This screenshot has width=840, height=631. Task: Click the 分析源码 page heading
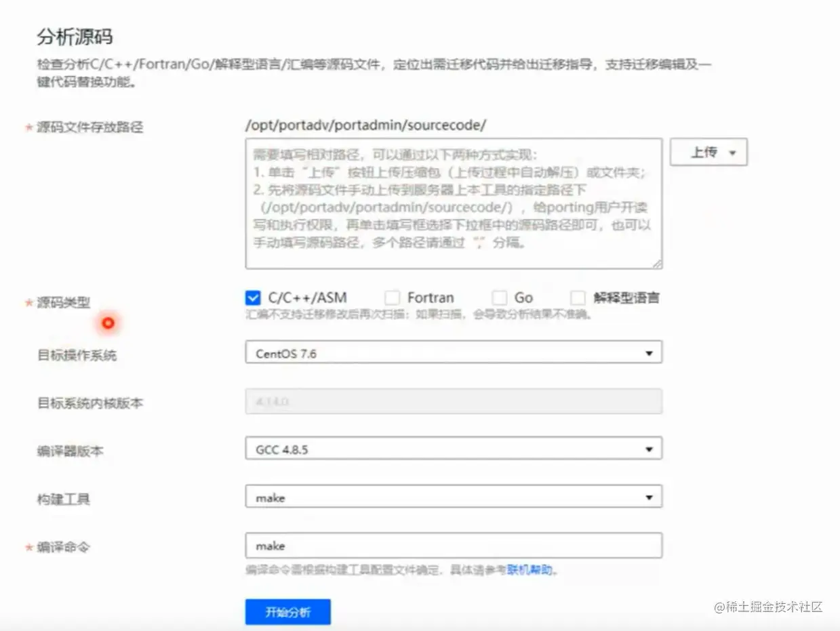tap(75, 38)
